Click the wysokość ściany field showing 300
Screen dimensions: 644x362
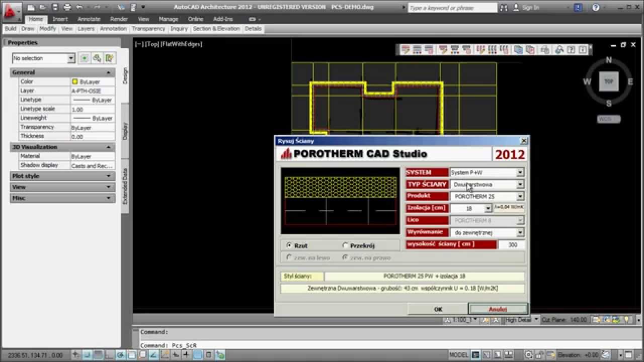point(511,245)
